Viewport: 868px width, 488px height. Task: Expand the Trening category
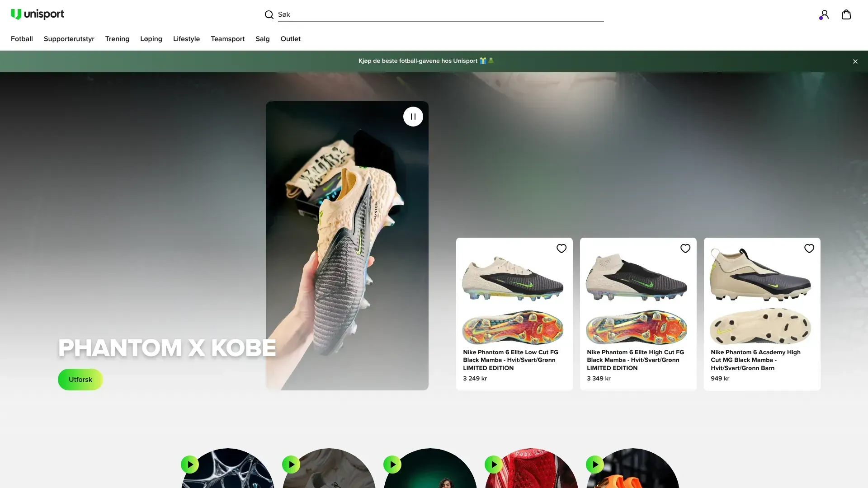point(117,39)
